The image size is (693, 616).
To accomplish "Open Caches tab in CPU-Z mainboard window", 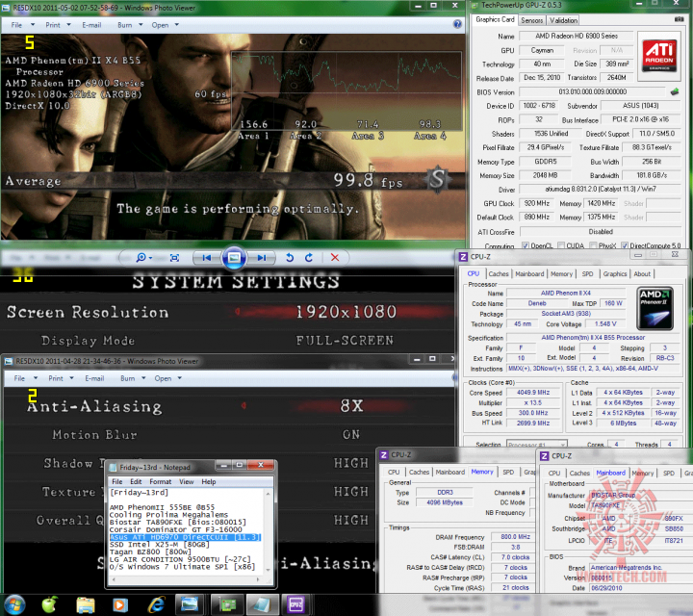I will point(579,473).
